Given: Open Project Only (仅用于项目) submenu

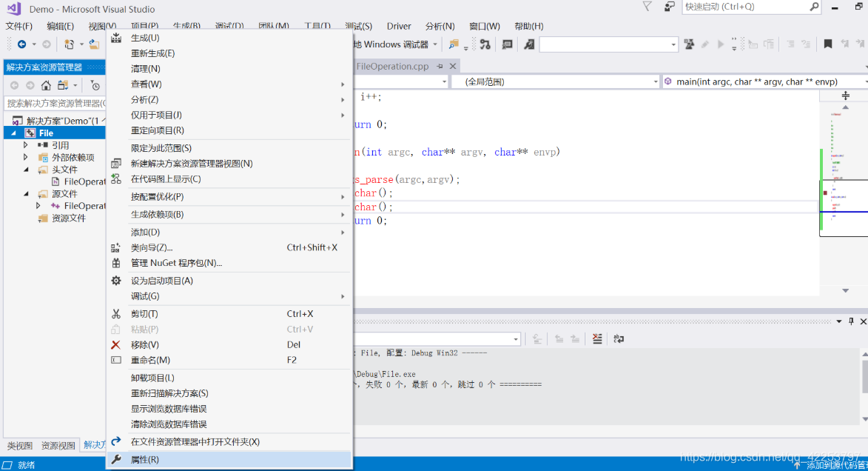Looking at the screenshot, I should [229, 116].
